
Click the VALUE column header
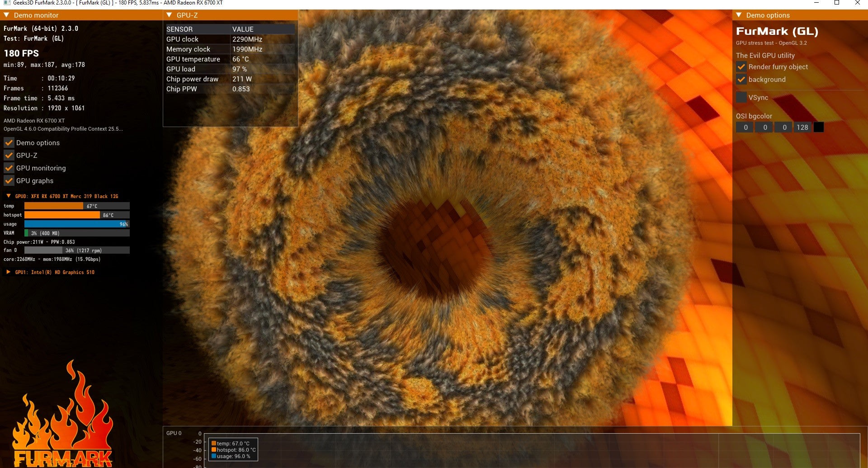click(262, 29)
